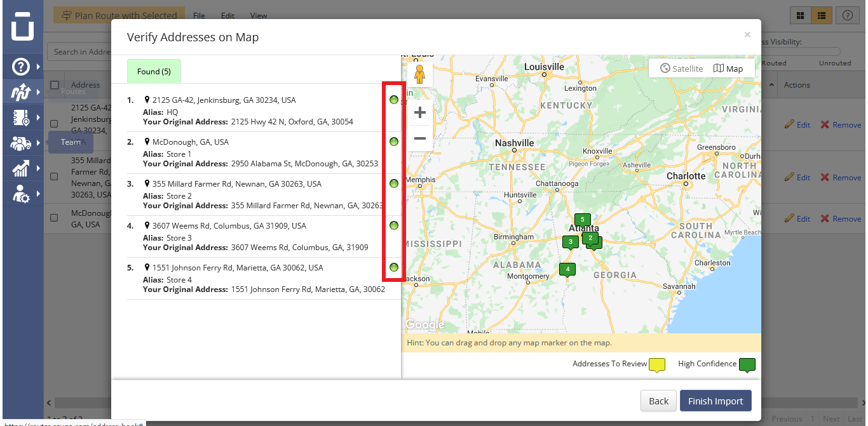Viewport: 868px width, 426px height.
Task: Open the user settings sidebar icon
Action: (21, 194)
